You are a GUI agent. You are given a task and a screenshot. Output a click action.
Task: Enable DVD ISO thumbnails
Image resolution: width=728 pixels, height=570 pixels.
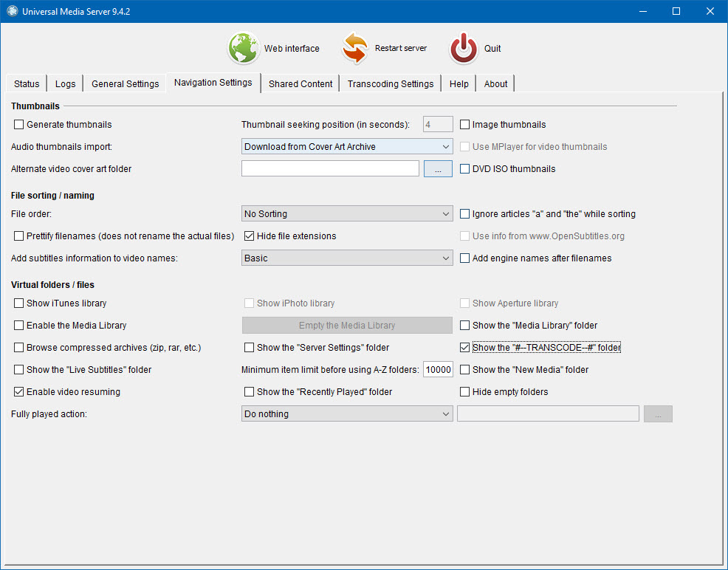tap(464, 169)
